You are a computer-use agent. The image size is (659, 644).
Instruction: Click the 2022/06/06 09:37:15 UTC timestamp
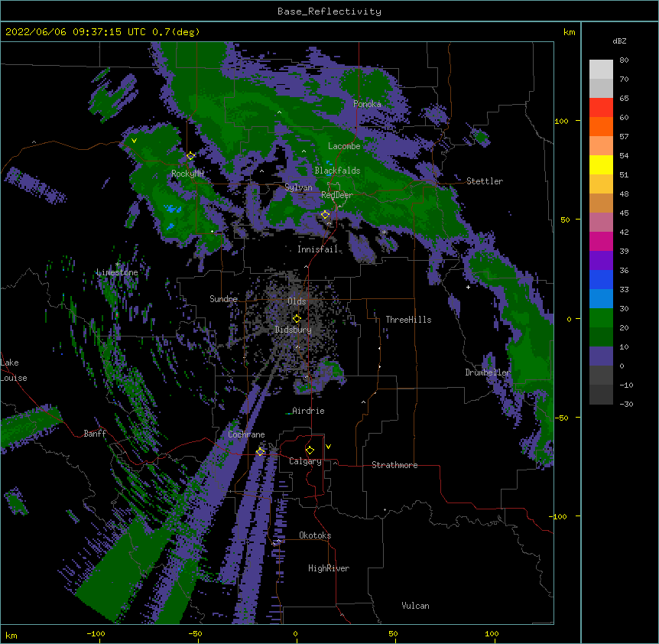75,32
